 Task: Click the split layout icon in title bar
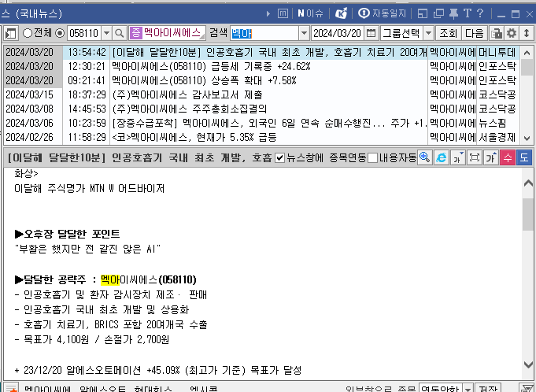[x=423, y=13]
